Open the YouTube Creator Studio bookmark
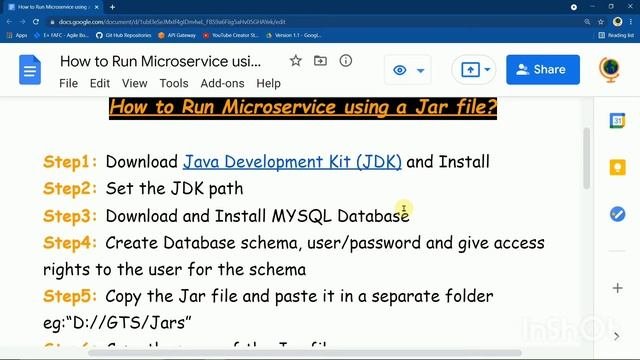 click(231, 36)
